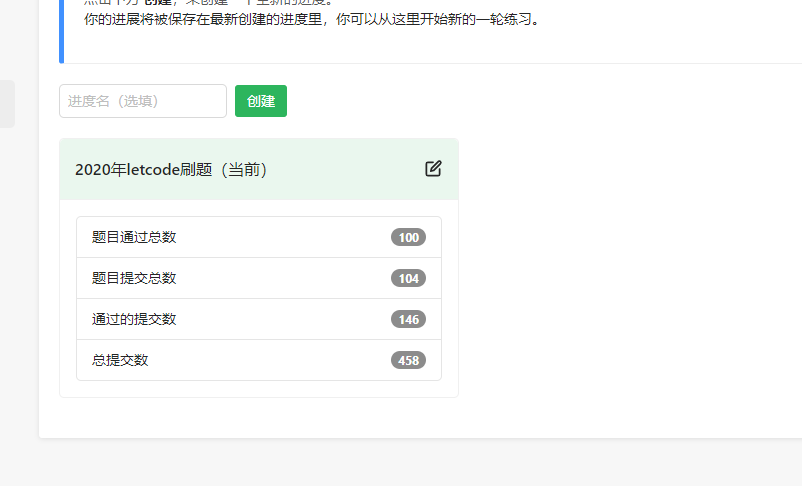Click the 100 count badge
This screenshot has width=802, height=486.
click(408, 237)
